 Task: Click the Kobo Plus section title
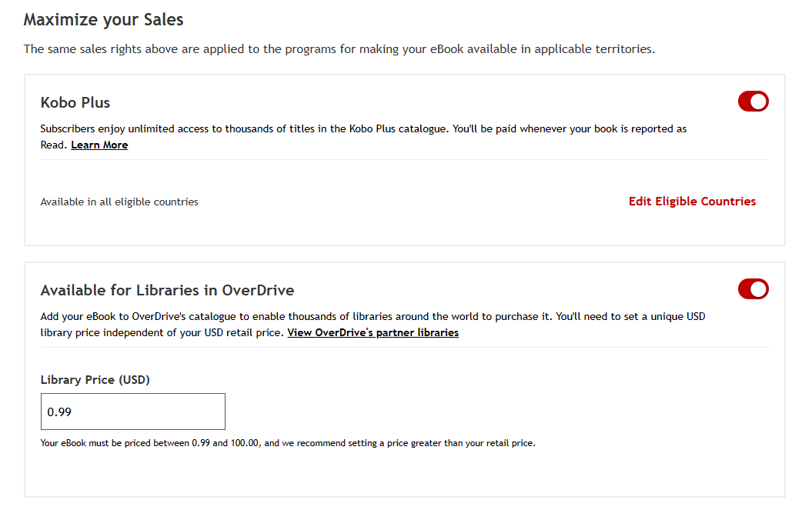[75, 102]
